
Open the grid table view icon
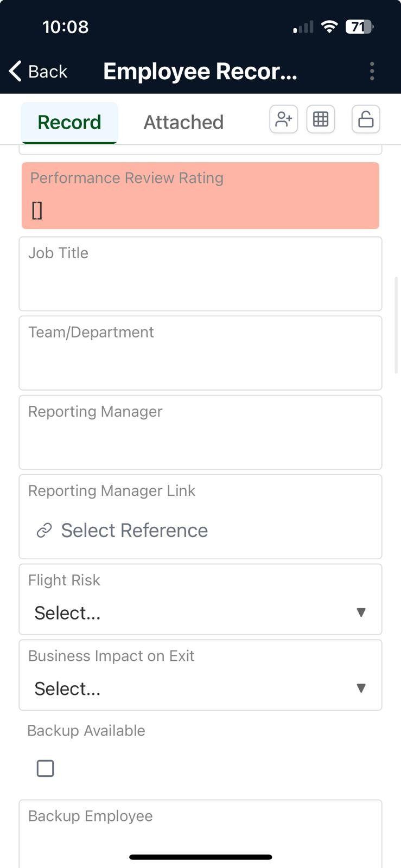pyautogui.click(x=321, y=119)
